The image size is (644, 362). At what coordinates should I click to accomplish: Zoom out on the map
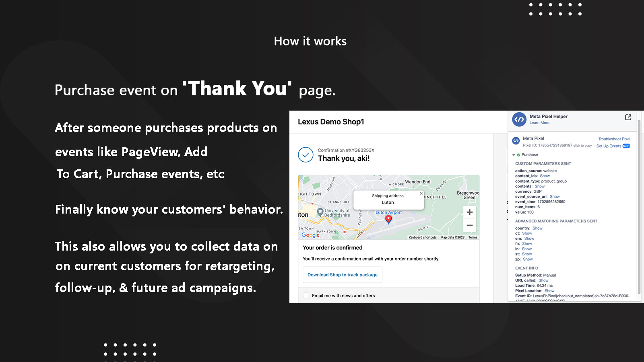coord(469,225)
